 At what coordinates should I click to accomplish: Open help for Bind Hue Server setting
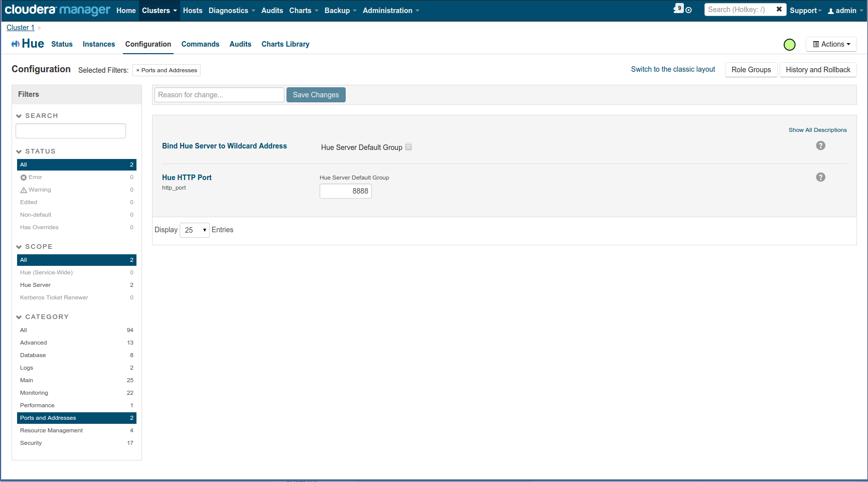[820, 145]
